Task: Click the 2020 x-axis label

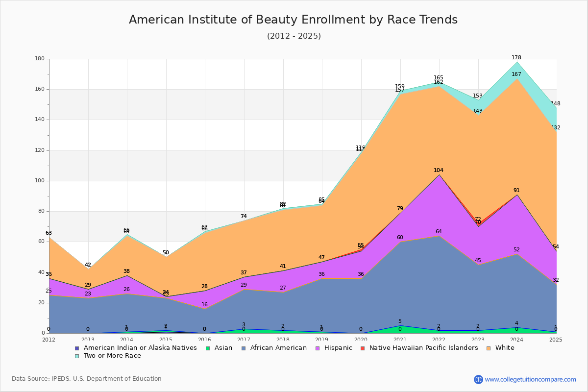Action: click(361, 340)
